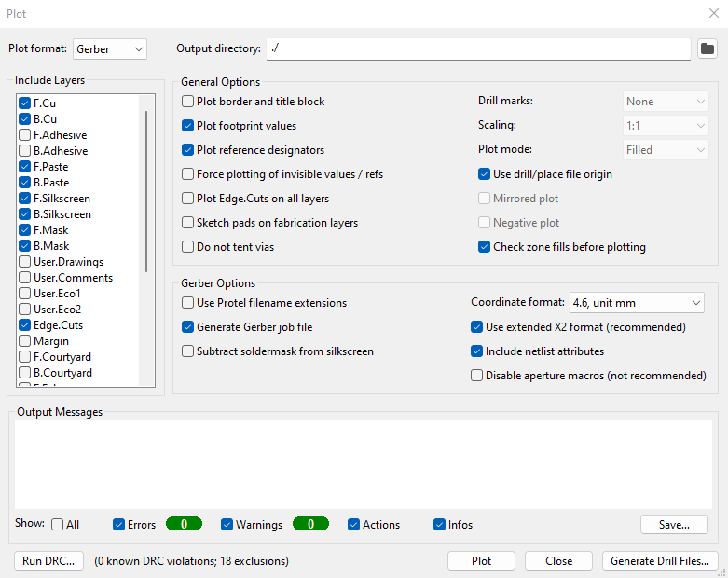Close the Plot dialog with X
The image size is (728, 578).
point(714,13)
